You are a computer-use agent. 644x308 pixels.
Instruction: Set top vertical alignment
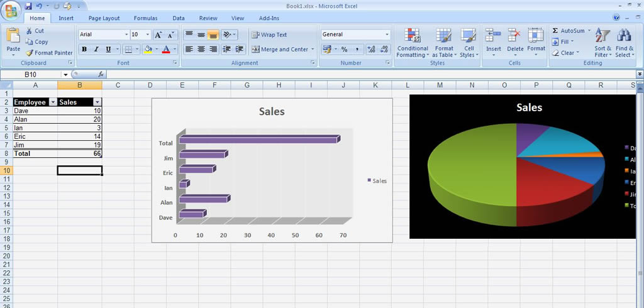click(x=189, y=35)
